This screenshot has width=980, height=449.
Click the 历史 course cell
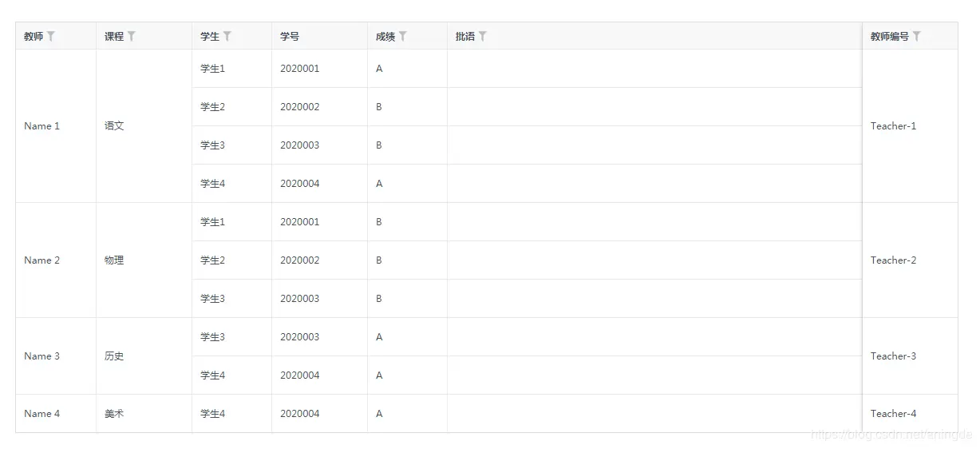pyautogui.click(x=144, y=356)
